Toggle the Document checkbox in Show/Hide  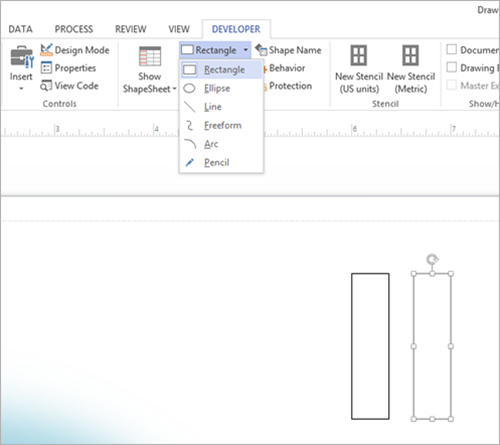coord(451,49)
